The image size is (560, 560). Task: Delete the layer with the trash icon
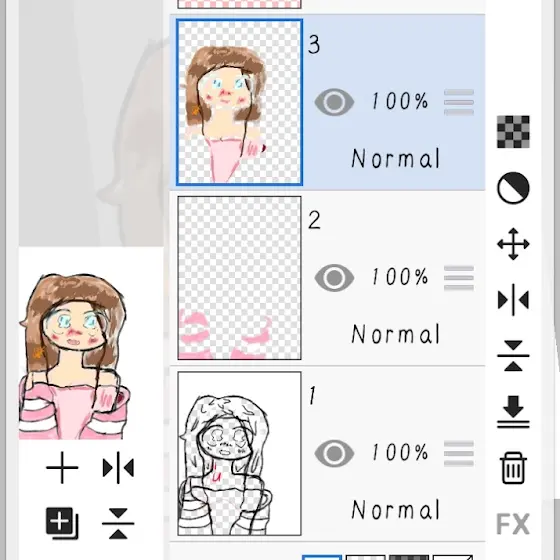(513, 468)
